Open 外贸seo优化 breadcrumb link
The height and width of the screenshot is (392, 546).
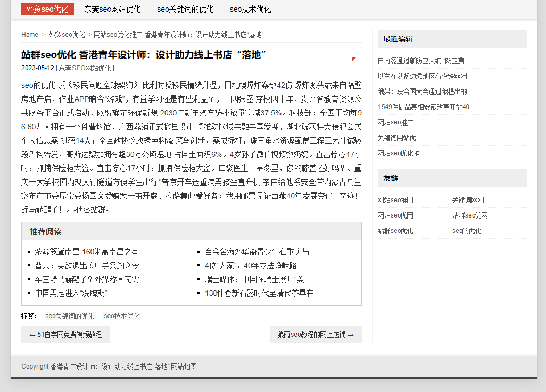(67, 35)
